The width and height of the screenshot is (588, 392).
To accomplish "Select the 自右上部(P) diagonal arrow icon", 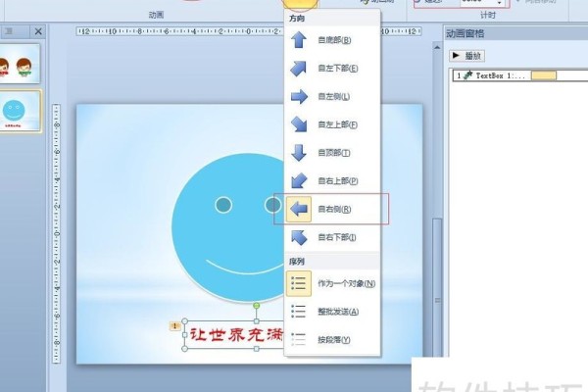I will pos(299,180).
